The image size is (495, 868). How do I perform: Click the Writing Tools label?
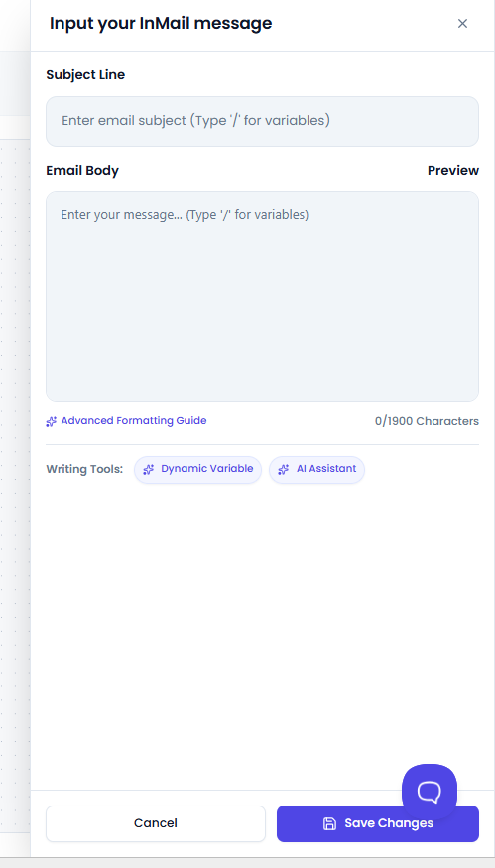click(x=84, y=470)
